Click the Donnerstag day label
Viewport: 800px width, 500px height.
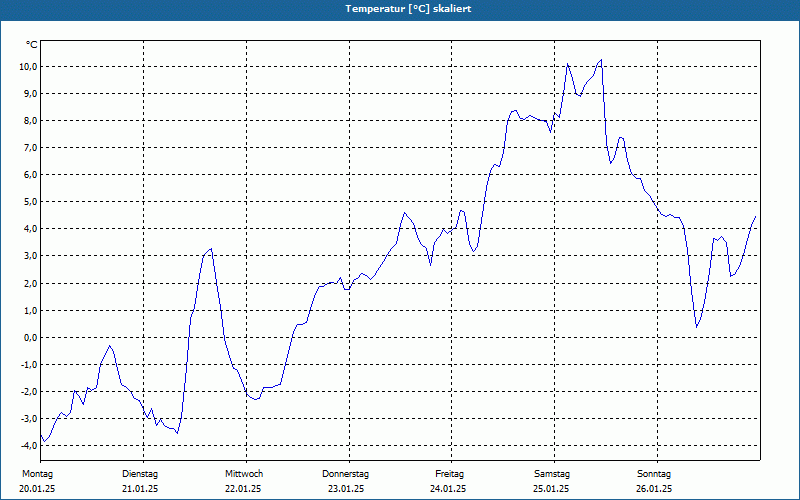pos(345,474)
